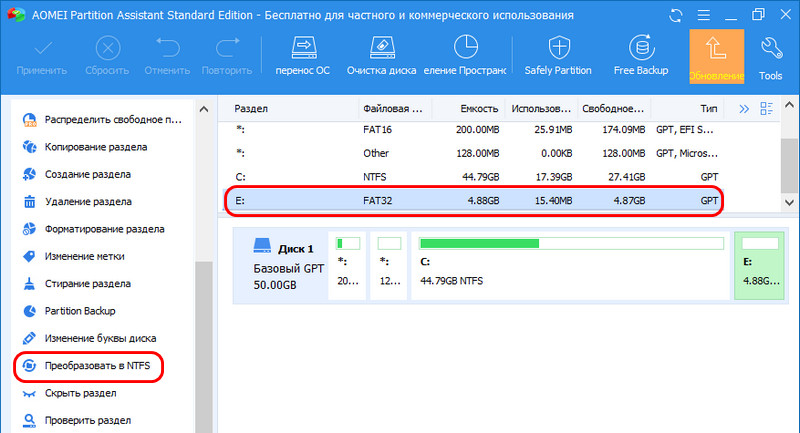Select Распределить свободное пространство in the sidebar
This screenshot has height=433, width=800.
click(x=102, y=120)
